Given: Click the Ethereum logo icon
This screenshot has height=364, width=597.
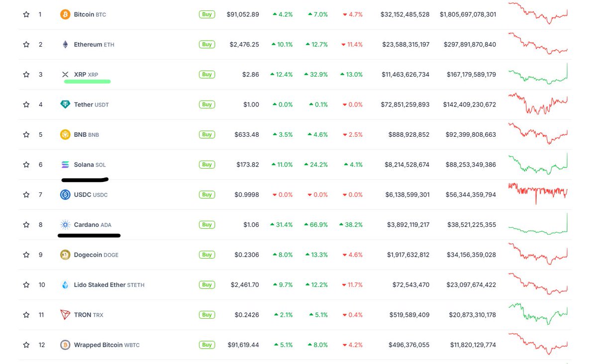Looking at the screenshot, I should pyautogui.click(x=65, y=44).
